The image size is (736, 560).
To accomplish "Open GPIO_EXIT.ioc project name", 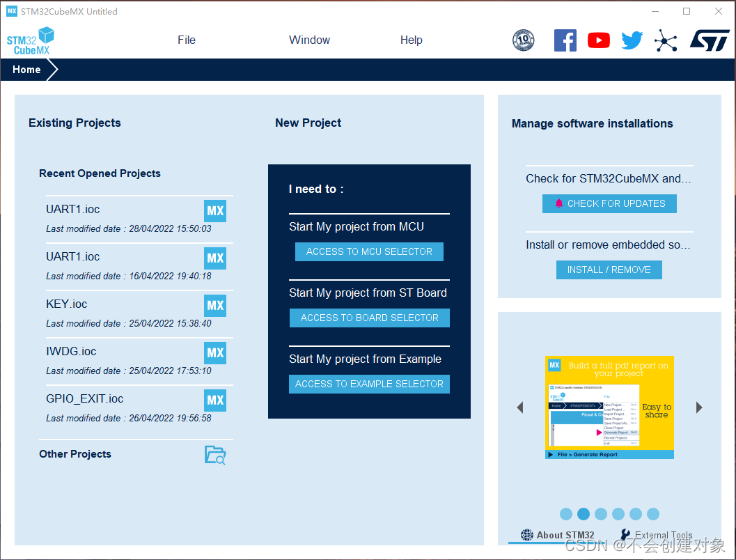I will click(x=84, y=399).
